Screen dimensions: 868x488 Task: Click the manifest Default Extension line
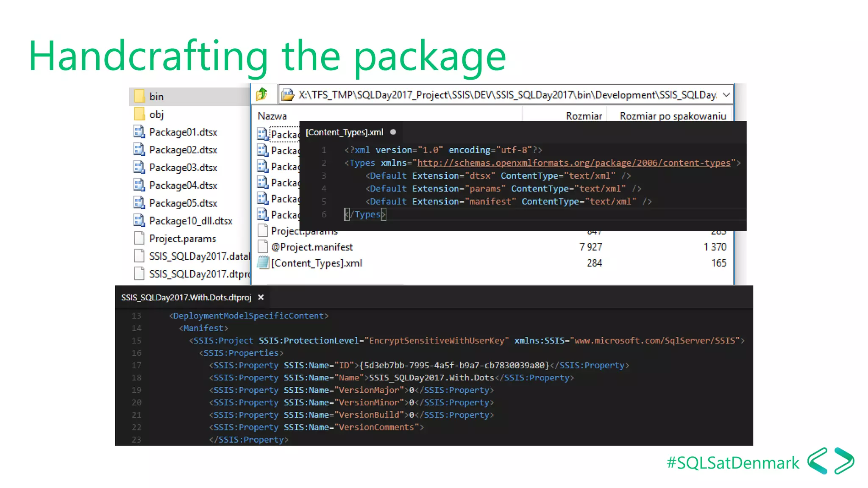[509, 202]
